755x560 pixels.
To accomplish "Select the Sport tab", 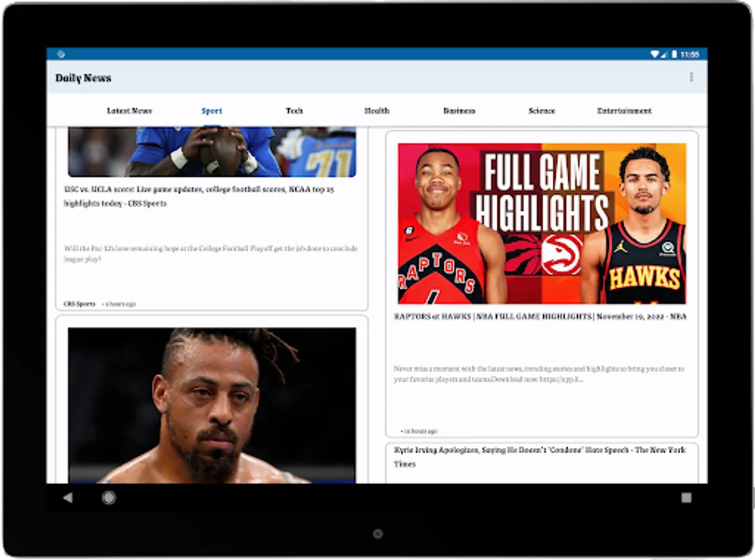I will click(x=212, y=111).
